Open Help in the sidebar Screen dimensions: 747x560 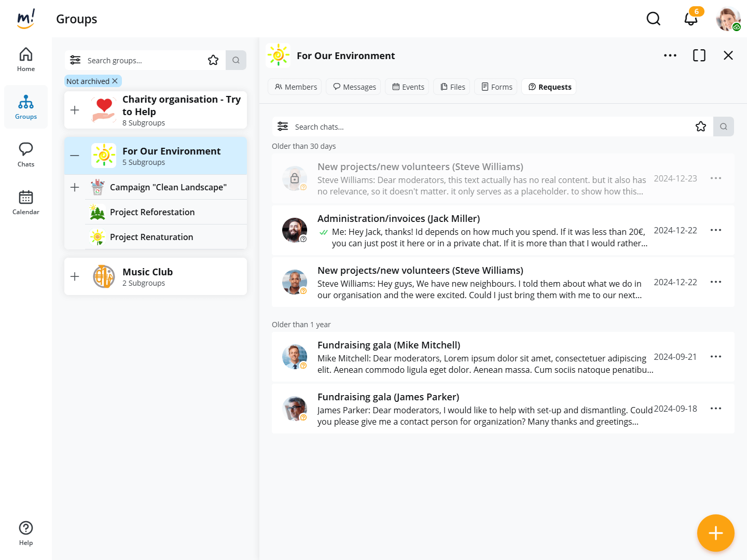[26, 533]
